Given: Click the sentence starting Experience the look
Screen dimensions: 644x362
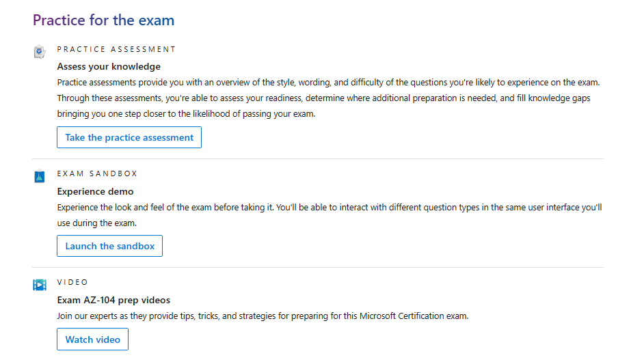Looking at the screenshot, I should click(330, 207).
